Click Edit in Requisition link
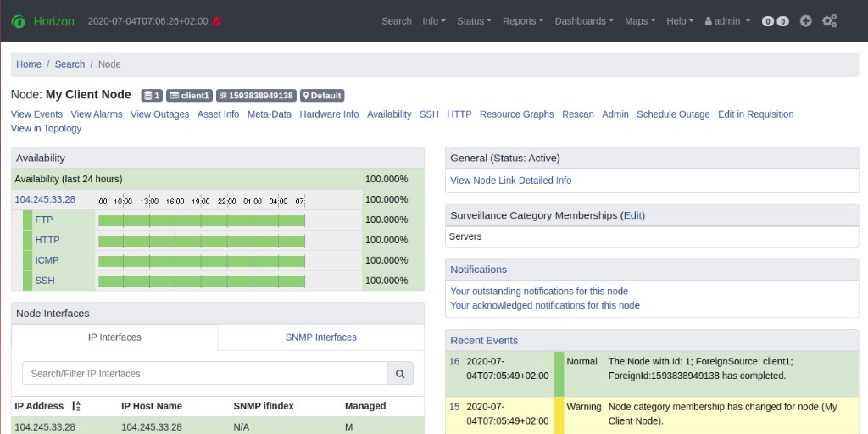This screenshot has width=868, height=434. click(x=755, y=114)
